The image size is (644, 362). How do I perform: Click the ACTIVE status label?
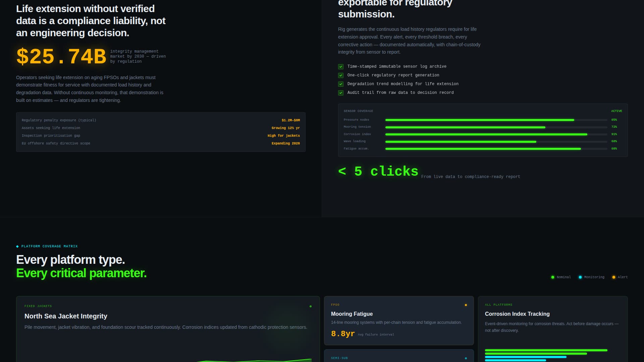click(616, 111)
